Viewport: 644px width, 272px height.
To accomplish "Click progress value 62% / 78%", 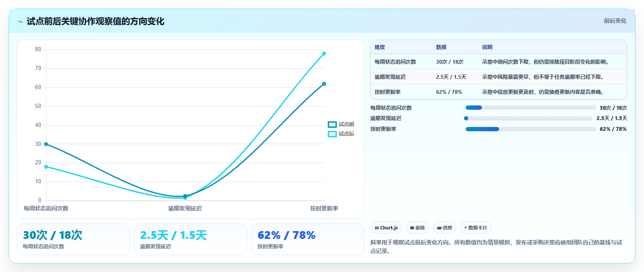I will point(613,129).
